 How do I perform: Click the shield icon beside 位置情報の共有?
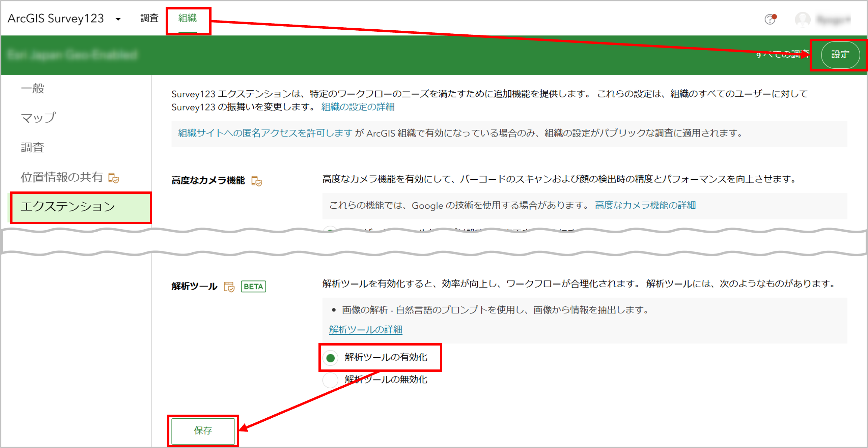(x=114, y=178)
